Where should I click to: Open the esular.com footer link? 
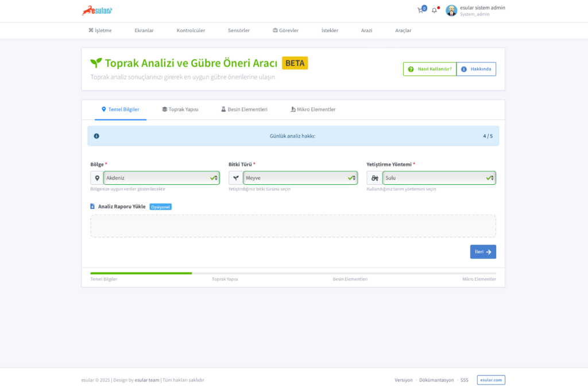[x=491, y=380]
